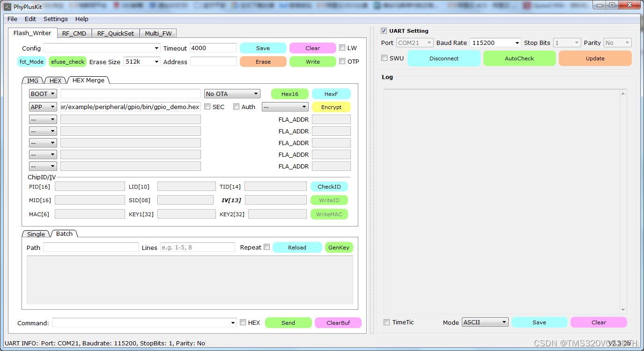Click the pink Clear button beside Save config
Viewport: 644px width, 351px height.
pos(312,48)
